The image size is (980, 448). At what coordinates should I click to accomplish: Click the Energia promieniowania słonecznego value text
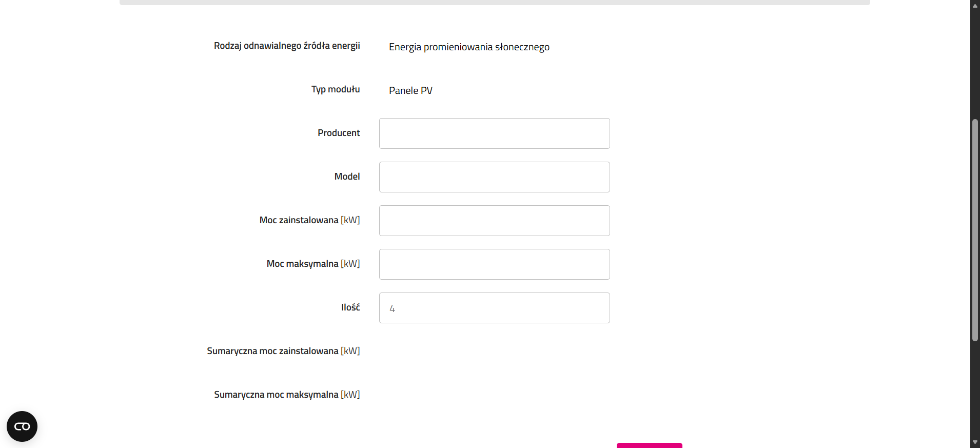pos(469,47)
